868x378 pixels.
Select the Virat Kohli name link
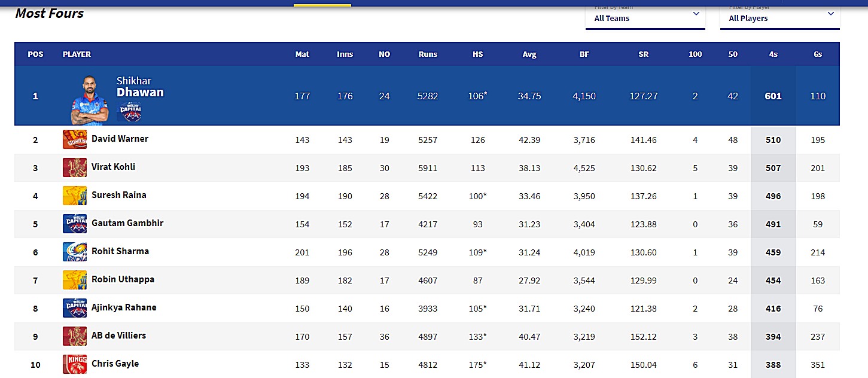(x=113, y=167)
